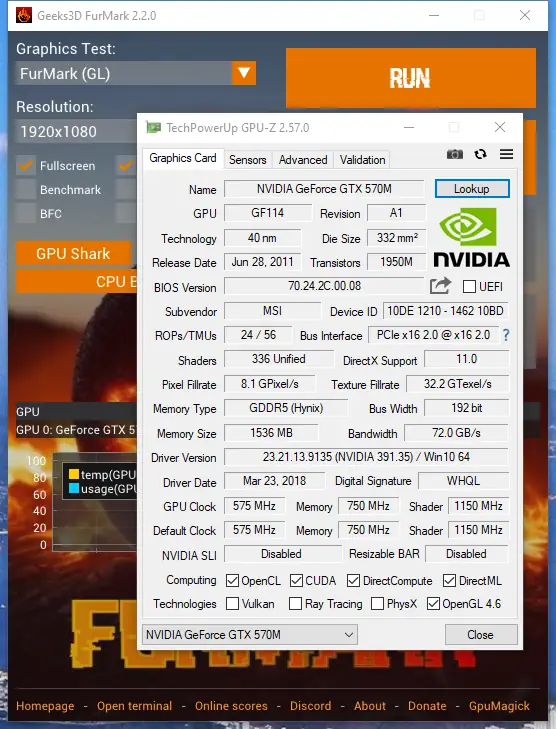Click the GPU value GF114
The width and height of the screenshot is (556, 729).
click(x=268, y=213)
